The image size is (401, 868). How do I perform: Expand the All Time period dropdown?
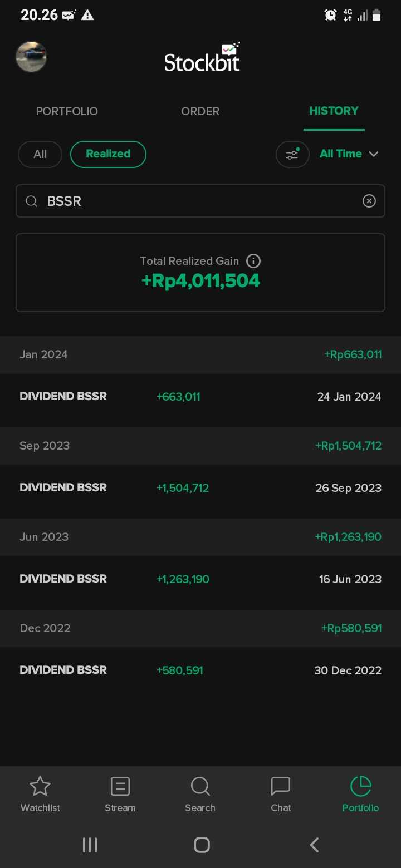point(349,154)
